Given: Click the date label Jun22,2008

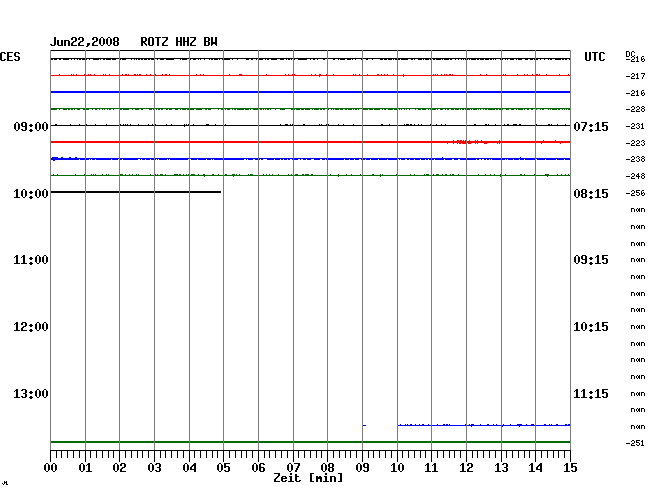Looking at the screenshot, I should pyautogui.click(x=85, y=42).
